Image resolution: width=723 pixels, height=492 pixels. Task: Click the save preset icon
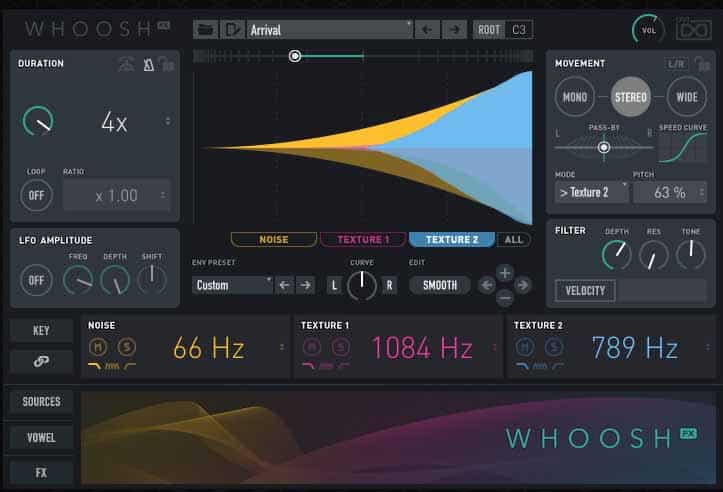[x=233, y=30]
